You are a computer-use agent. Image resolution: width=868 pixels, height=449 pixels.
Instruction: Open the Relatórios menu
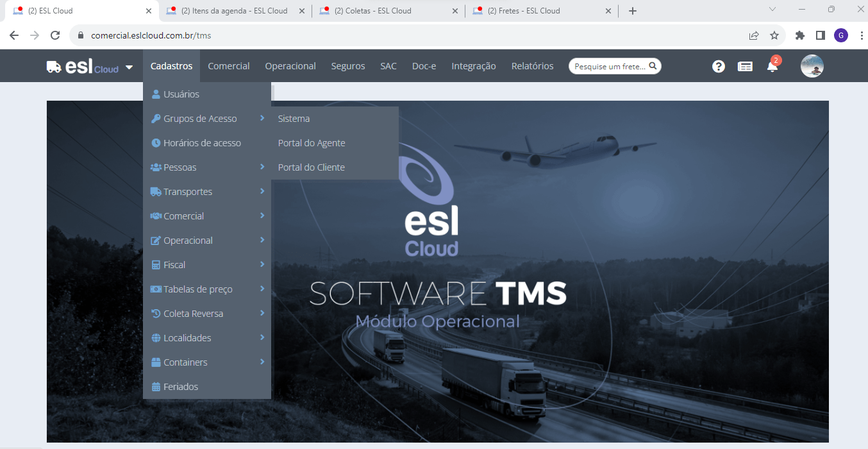[x=533, y=66]
